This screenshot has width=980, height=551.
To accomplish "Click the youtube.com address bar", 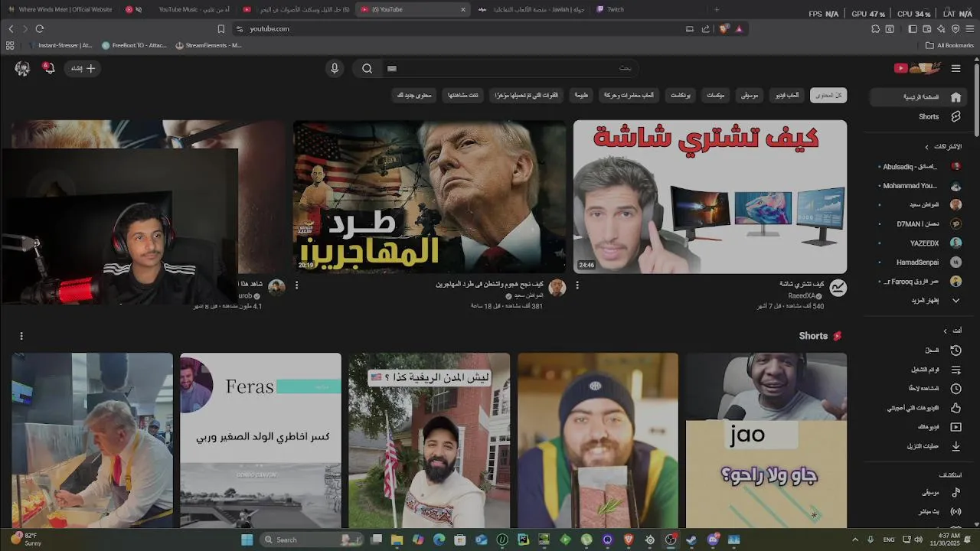I will coord(459,28).
